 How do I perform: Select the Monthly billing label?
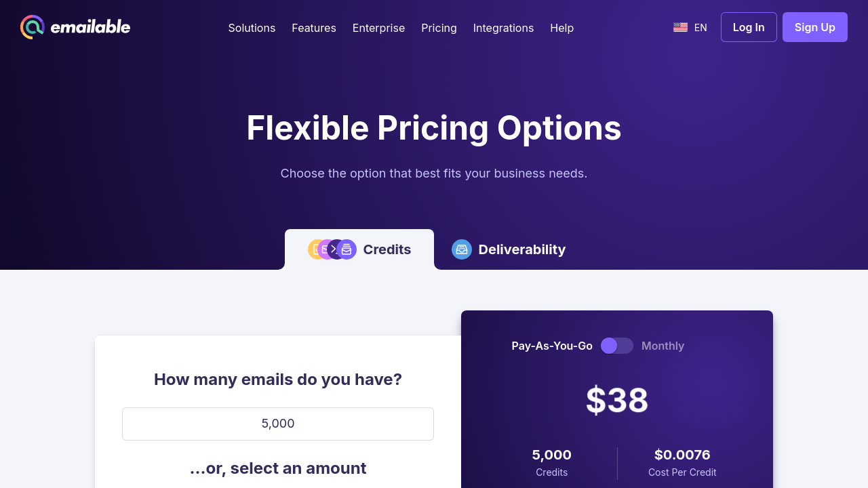[x=663, y=346]
